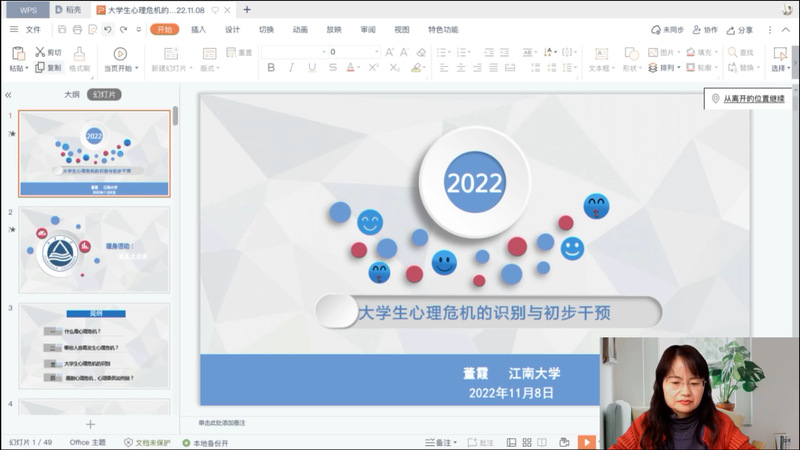Click the Undo arrow icon

click(107, 30)
